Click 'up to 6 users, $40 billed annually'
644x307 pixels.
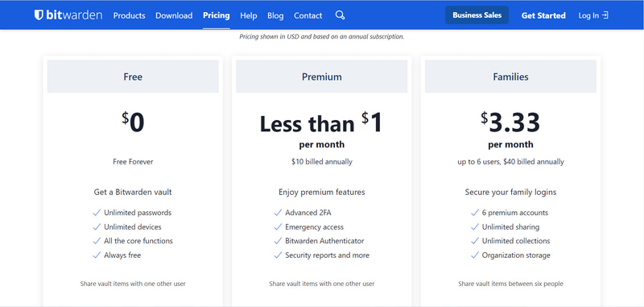pyautogui.click(x=510, y=162)
